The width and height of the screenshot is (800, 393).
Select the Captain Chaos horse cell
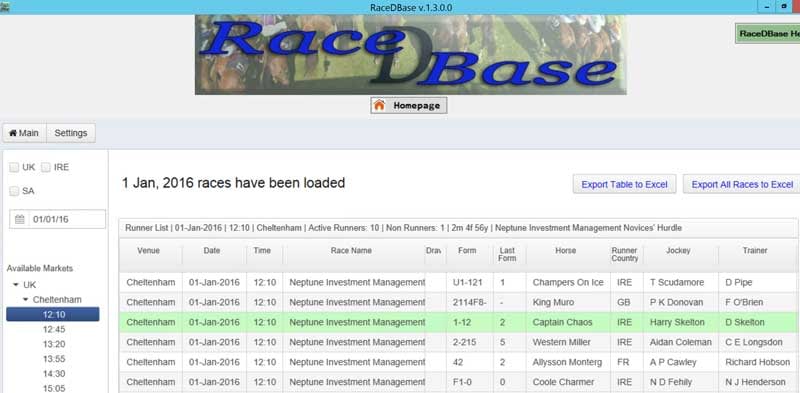coord(568,322)
